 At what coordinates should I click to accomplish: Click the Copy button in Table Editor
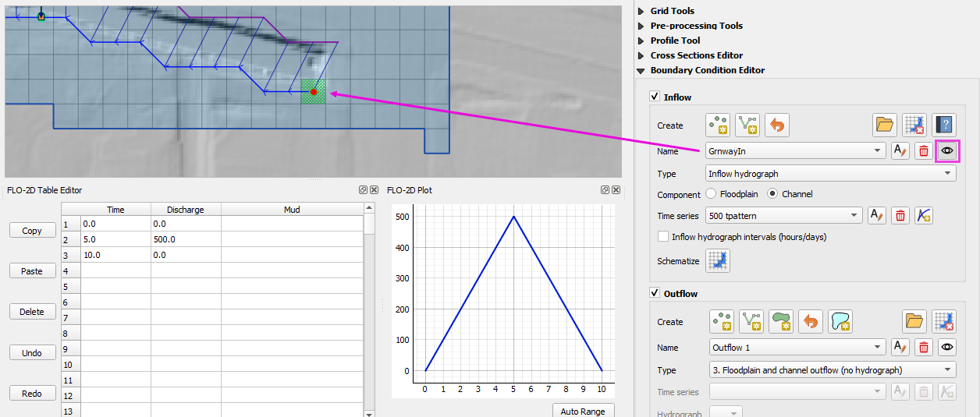(x=32, y=231)
